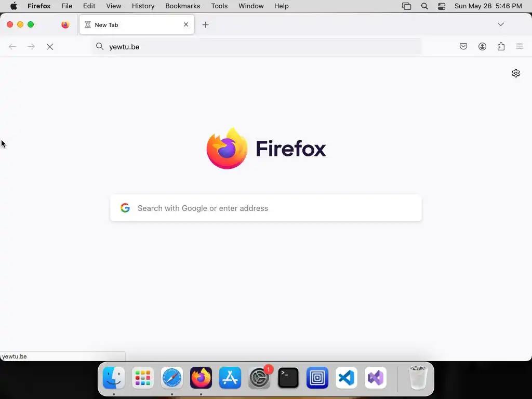Launch Safari from the Dock

tap(171, 378)
